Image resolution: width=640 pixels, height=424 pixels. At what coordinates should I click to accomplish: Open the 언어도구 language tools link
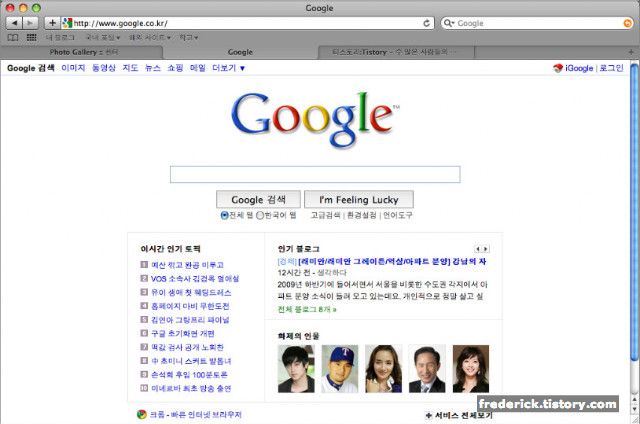click(x=398, y=215)
